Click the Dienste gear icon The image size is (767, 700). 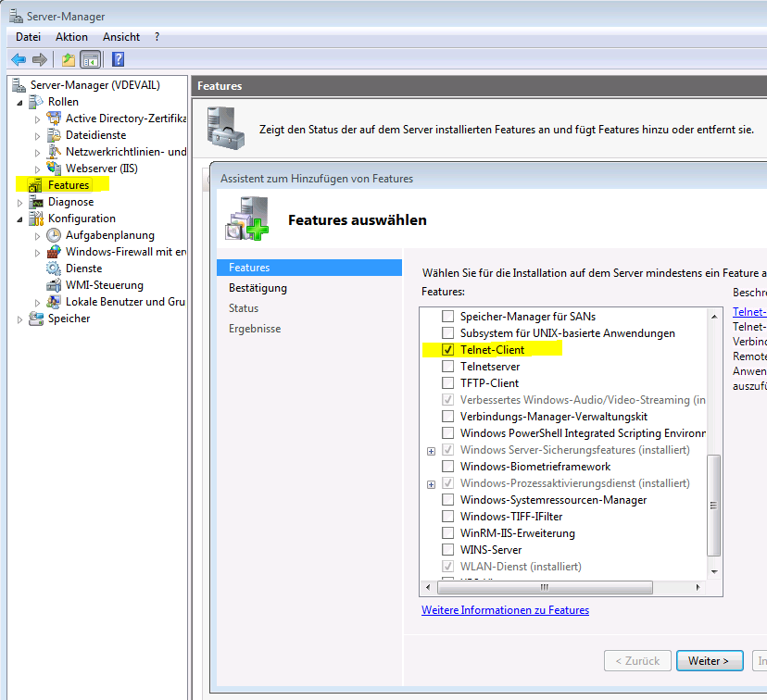pyautogui.click(x=54, y=269)
